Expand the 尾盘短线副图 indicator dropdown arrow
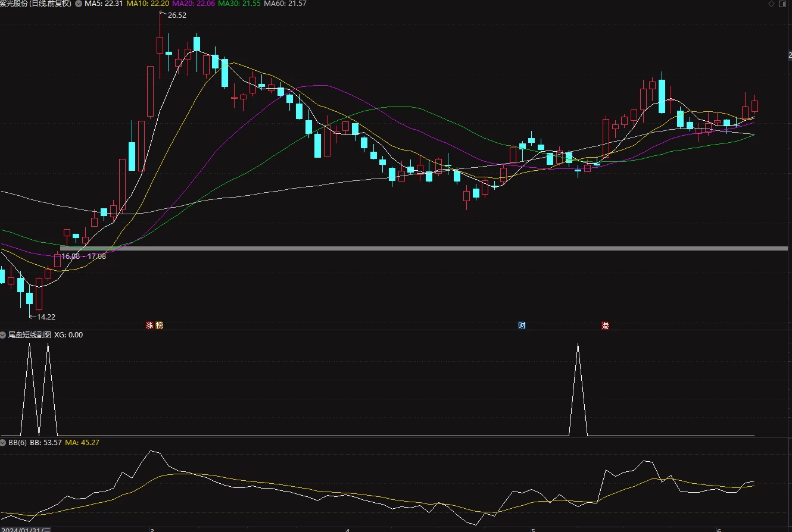This screenshot has width=792, height=532. click(4, 335)
